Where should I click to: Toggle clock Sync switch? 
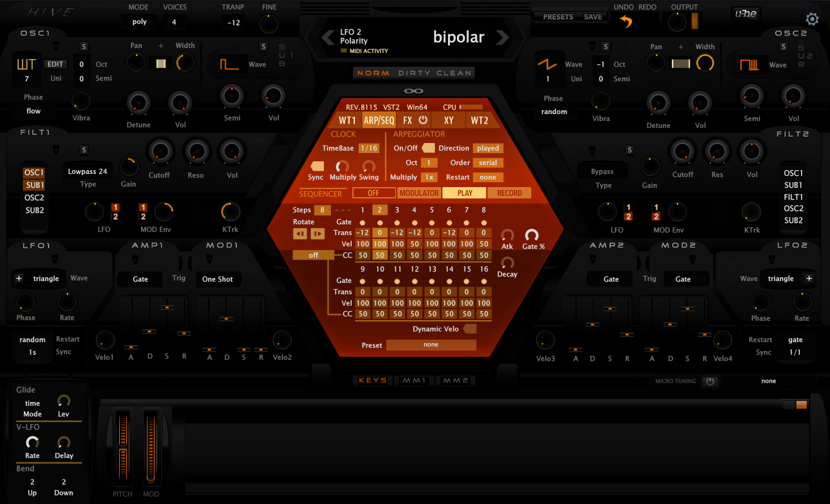[x=317, y=166]
